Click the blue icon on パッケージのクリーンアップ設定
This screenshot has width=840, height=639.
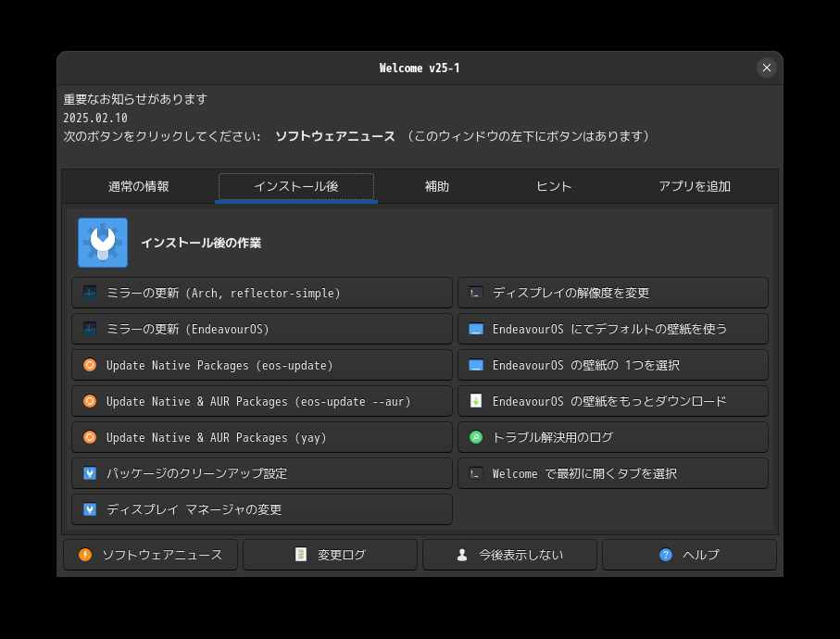tap(90, 473)
